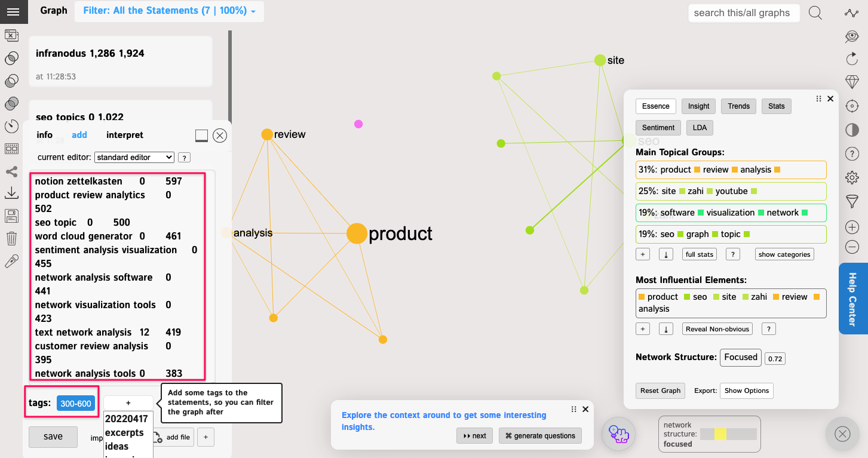Open the question mark help icon in right sidebar
Screen dimensions: 868x458
pyautogui.click(x=852, y=153)
